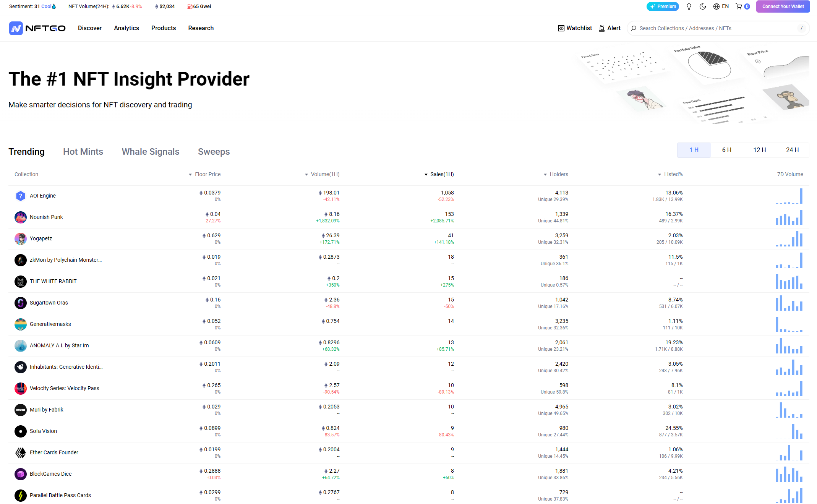Image resolution: width=817 pixels, height=504 pixels.
Task: Open the Discover menu
Action: [90, 28]
